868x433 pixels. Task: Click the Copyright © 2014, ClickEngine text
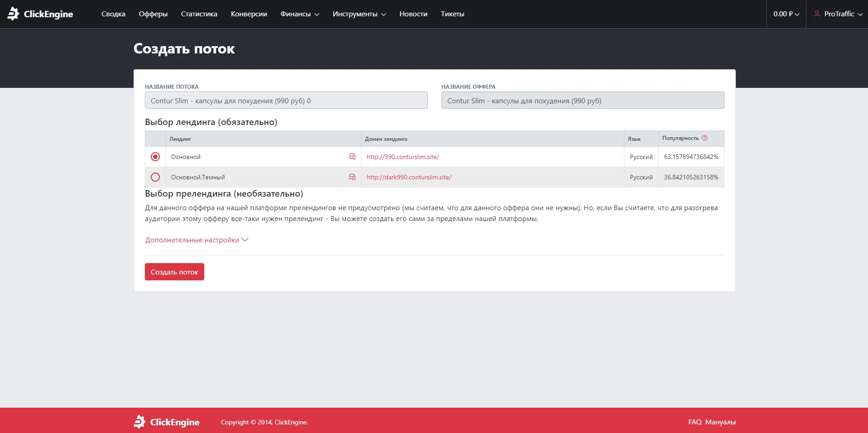point(264,422)
